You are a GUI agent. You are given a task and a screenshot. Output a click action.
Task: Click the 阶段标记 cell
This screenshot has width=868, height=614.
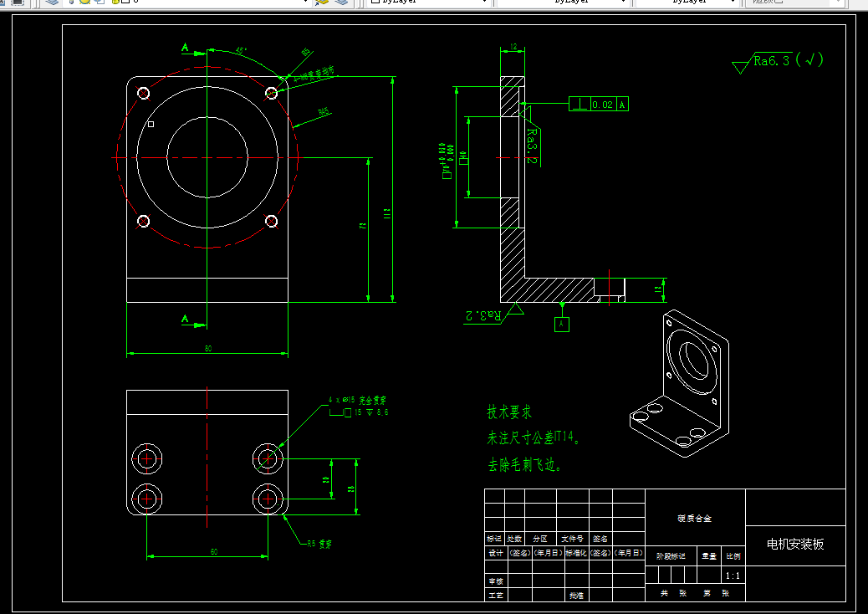coord(671,556)
